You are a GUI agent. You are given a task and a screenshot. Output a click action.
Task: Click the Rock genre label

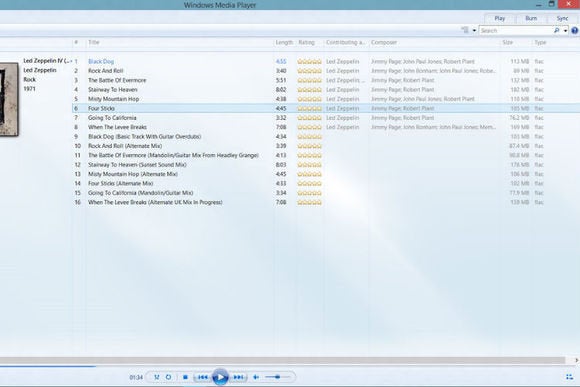point(30,80)
